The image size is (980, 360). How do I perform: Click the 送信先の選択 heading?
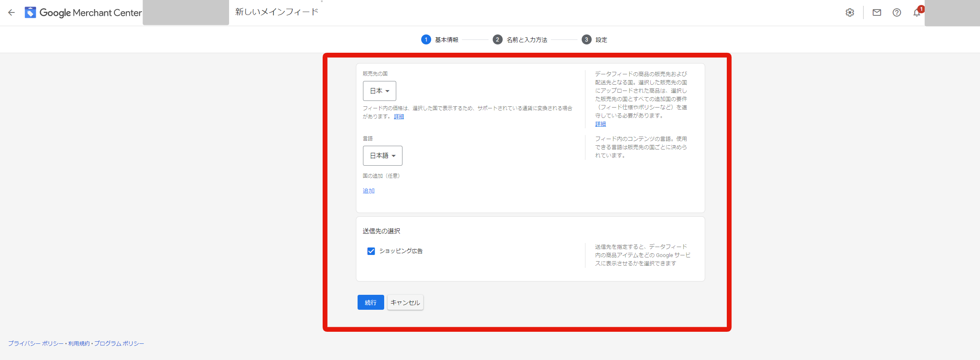381,231
